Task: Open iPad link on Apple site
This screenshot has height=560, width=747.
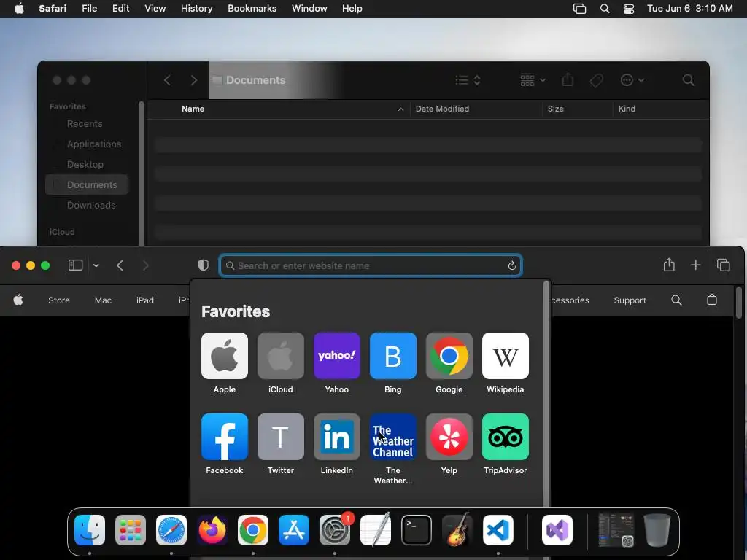Action: [x=145, y=300]
